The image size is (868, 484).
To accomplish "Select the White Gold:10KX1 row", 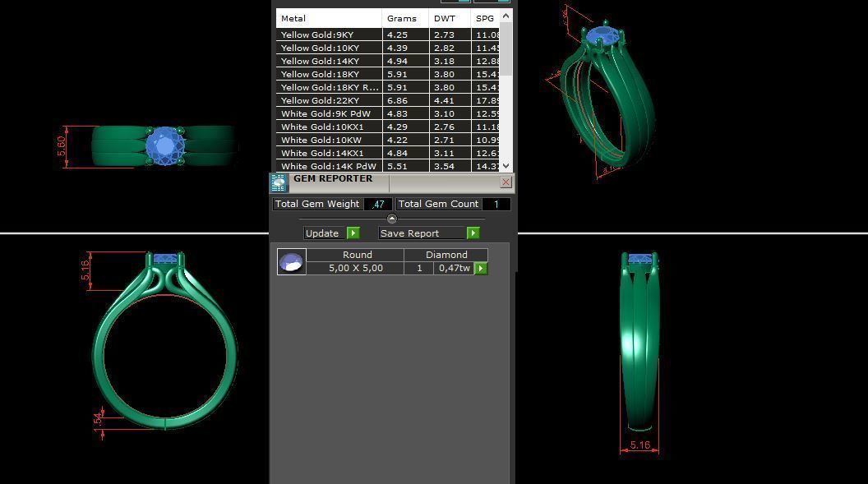I will (388, 127).
